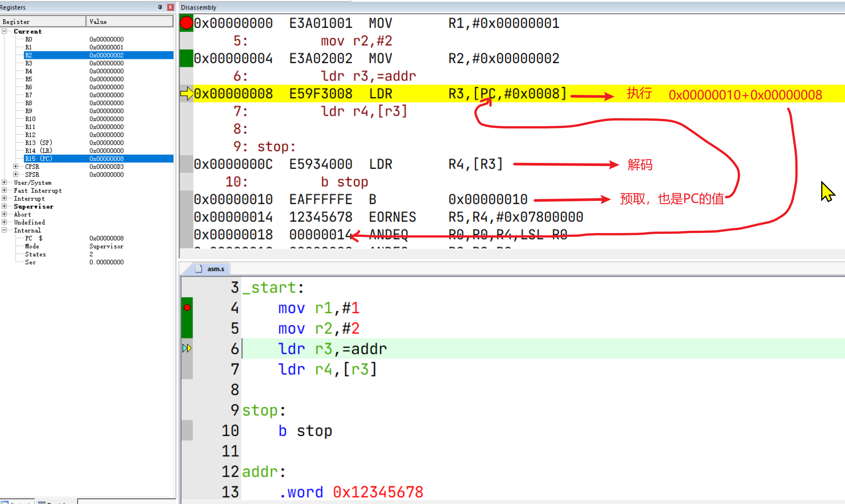The image size is (845, 504).
Task: Click the yellow current-instruction arrow in Disassembly
Action: click(x=187, y=93)
